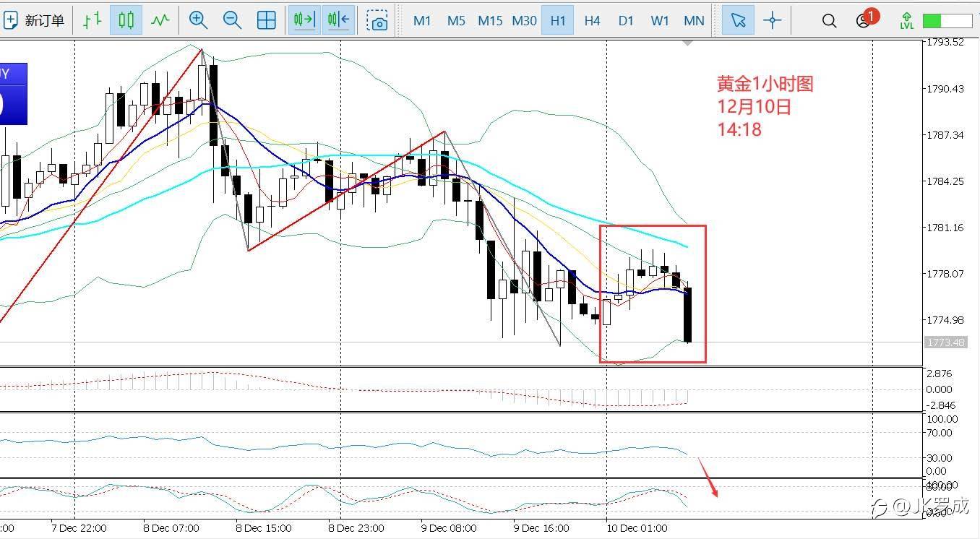Image resolution: width=980 pixels, height=539 pixels.
Task: Click time axis label 10 Dec 01:00
Action: tap(637, 528)
